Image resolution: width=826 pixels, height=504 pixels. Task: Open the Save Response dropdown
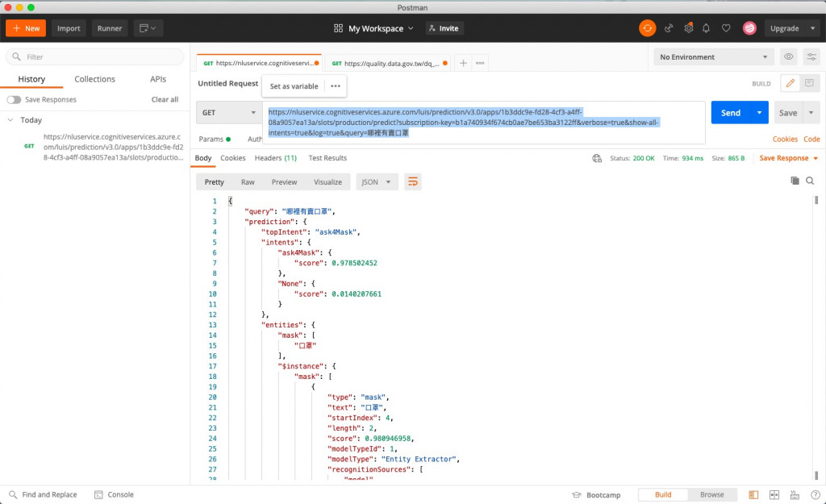pyautogui.click(x=789, y=158)
